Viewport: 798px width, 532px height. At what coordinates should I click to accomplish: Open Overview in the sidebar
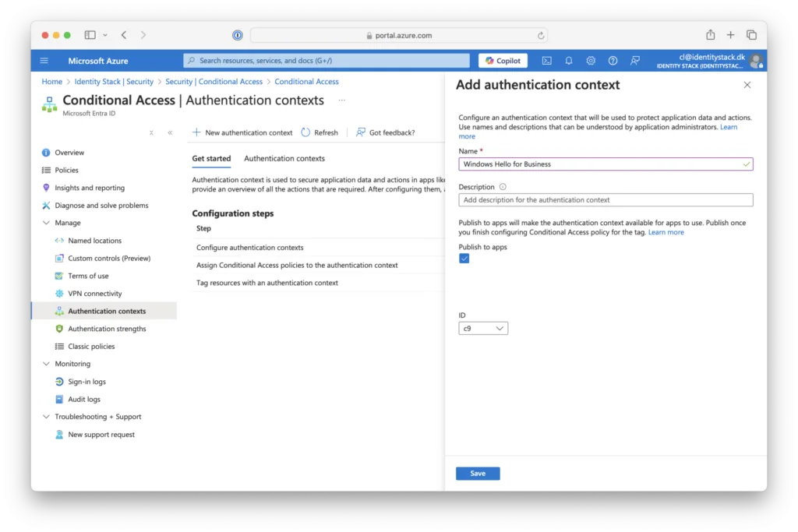tap(69, 153)
